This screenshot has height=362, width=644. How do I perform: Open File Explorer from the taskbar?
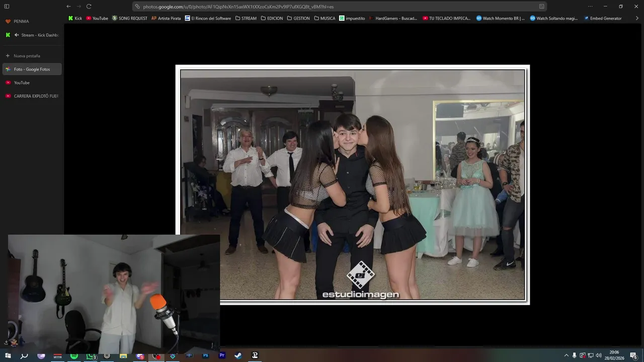click(x=123, y=355)
